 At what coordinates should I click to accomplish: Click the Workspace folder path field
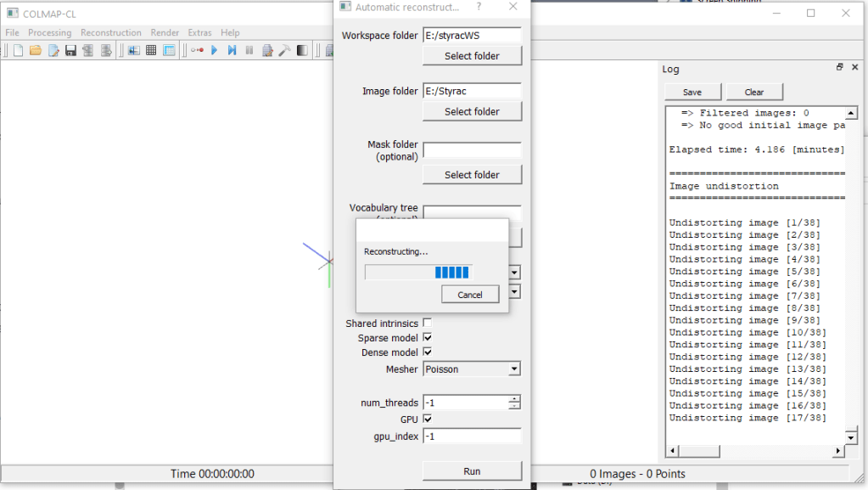pos(471,36)
